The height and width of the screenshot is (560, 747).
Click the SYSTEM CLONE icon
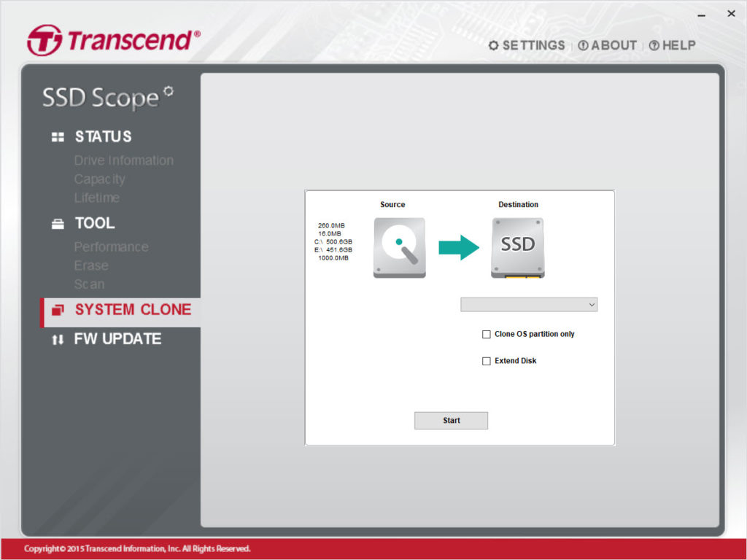pyautogui.click(x=58, y=310)
